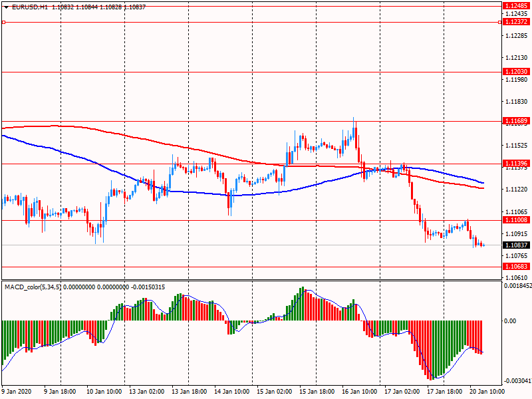532x399 pixels.
Task: Click the 1.12285 value on the price scale
Action: coord(517,36)
